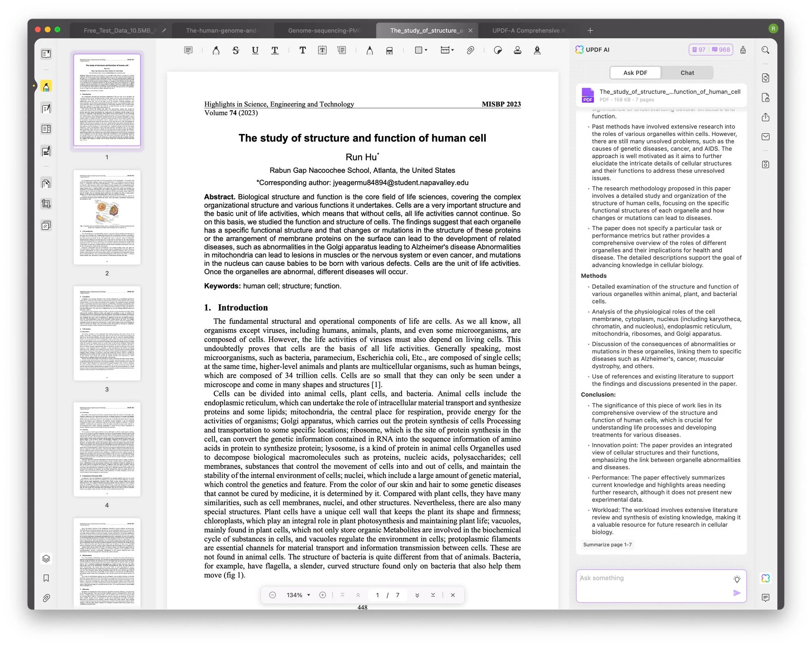Image resolution: width=812 pixels, height=646 pixels.
Task: Open the signature pen tool
Action: tap(537, 50)
